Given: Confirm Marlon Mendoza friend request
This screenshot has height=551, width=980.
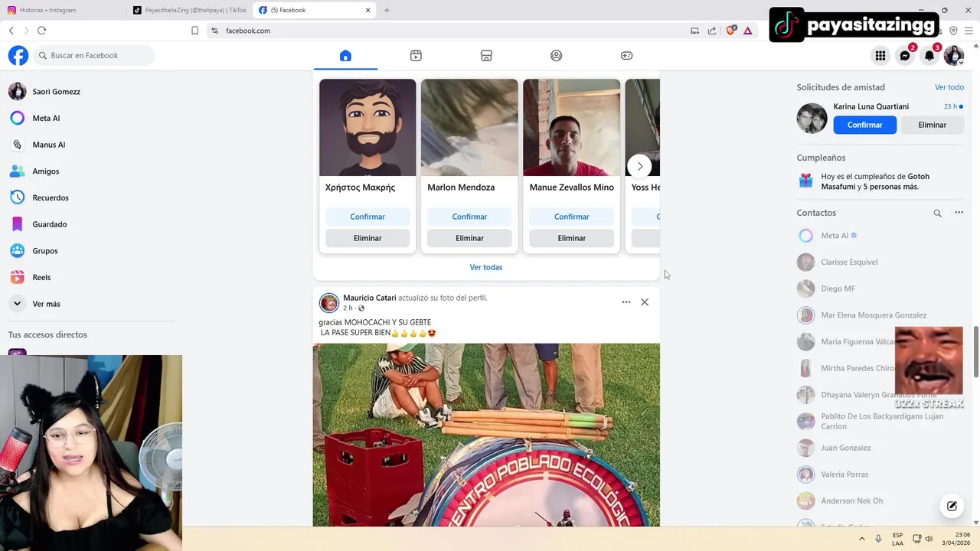Looking at the screenshot, I should pos(469,217).
